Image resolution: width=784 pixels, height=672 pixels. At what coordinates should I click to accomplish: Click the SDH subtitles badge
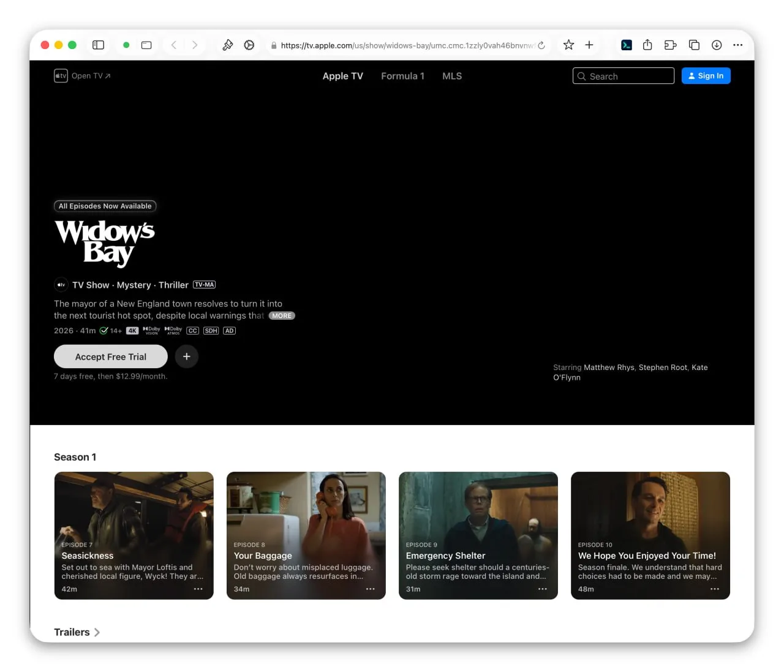click(211, 331)
